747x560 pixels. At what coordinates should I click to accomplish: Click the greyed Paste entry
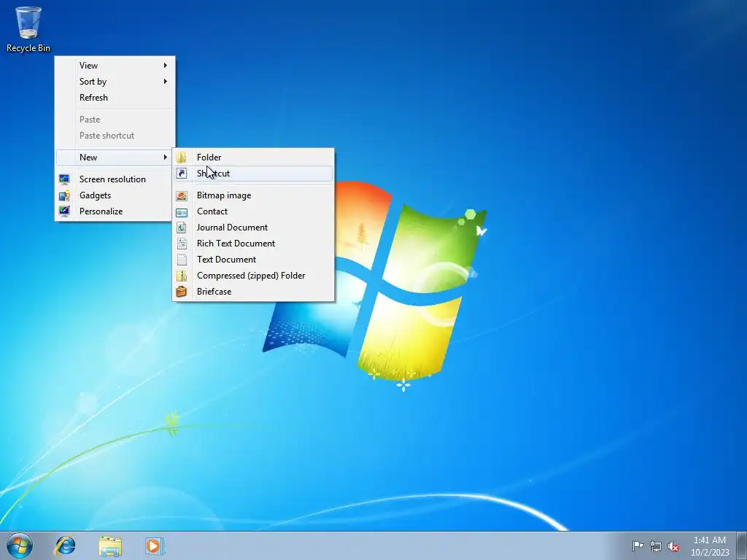click(x=115, y=120)
